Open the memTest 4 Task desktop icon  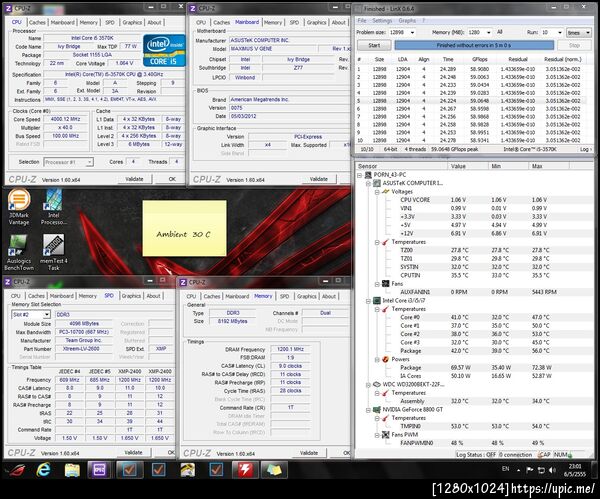pos(54,253)
